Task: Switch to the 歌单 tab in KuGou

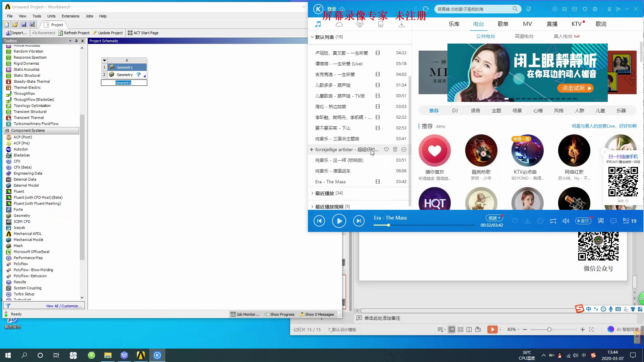Action: point(503,24)
